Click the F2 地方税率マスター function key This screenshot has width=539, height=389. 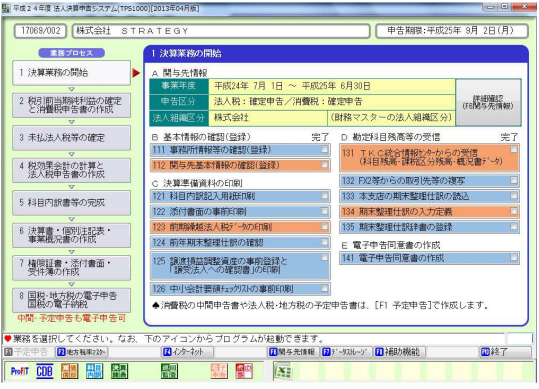(82, 352)
